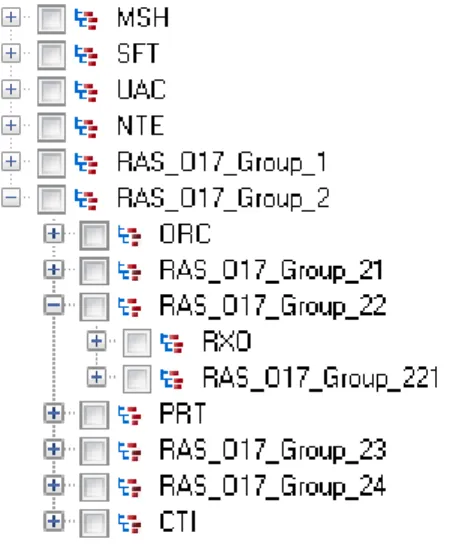Select the CTI label
The image size is (450, 551).
click(x=178, y=521)
